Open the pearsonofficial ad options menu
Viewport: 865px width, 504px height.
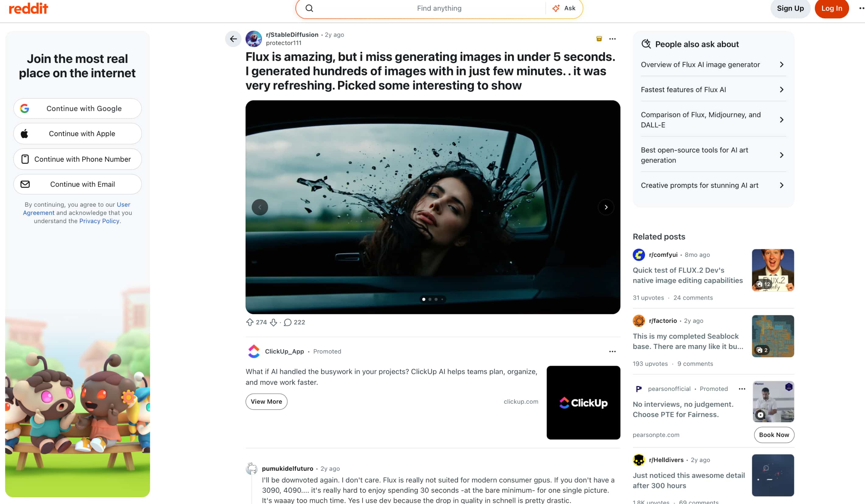click(x=742, y=389)
